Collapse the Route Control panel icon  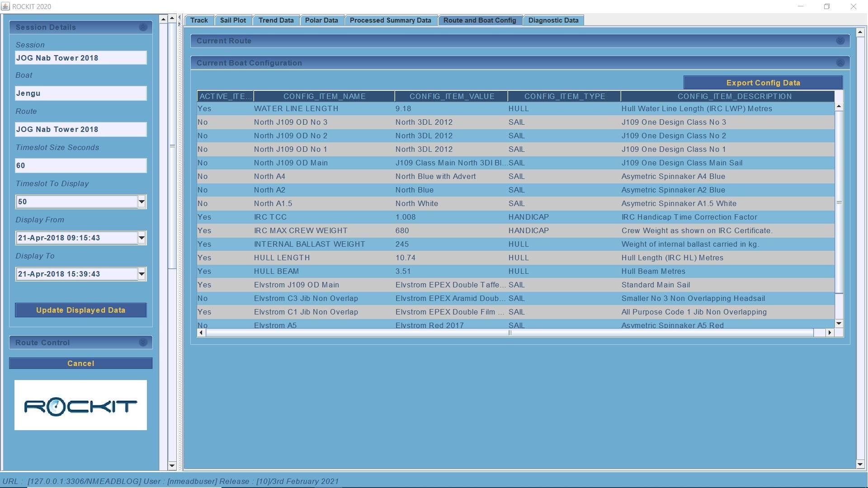coord(143,343)
